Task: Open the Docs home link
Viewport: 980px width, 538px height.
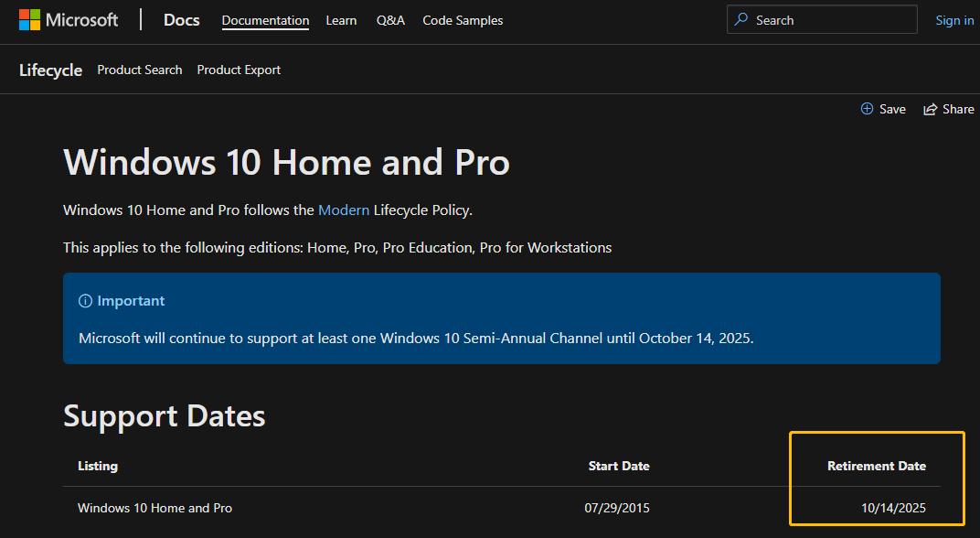Action: [x=181, y=19]
